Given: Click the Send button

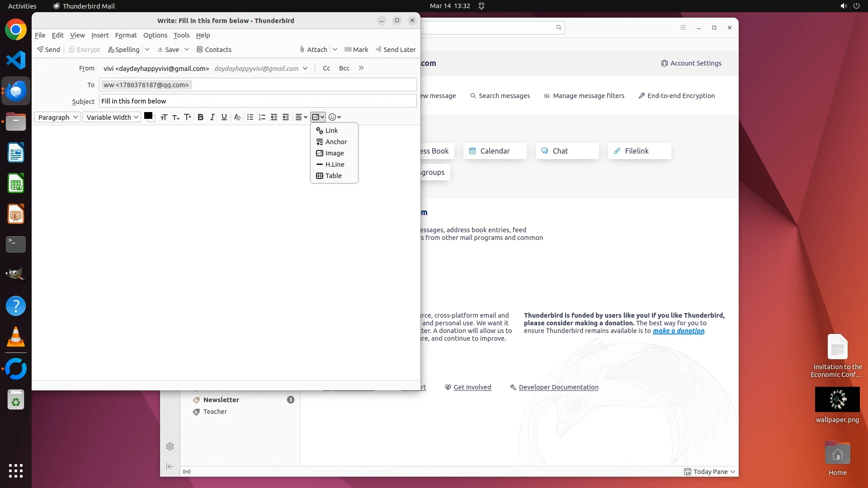Looking at the screenshot, I should tap(48, 50).
